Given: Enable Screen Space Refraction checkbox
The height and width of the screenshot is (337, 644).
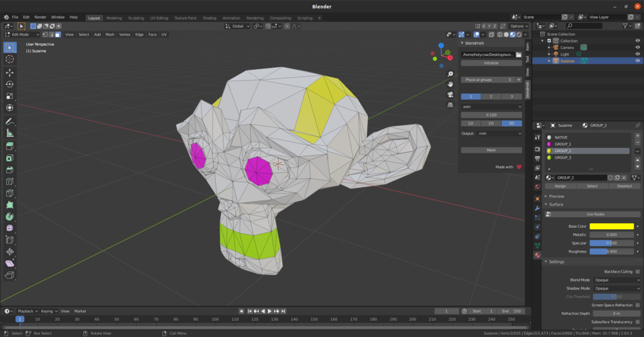Looking at the screenshot, I should (x=637, y=305).
